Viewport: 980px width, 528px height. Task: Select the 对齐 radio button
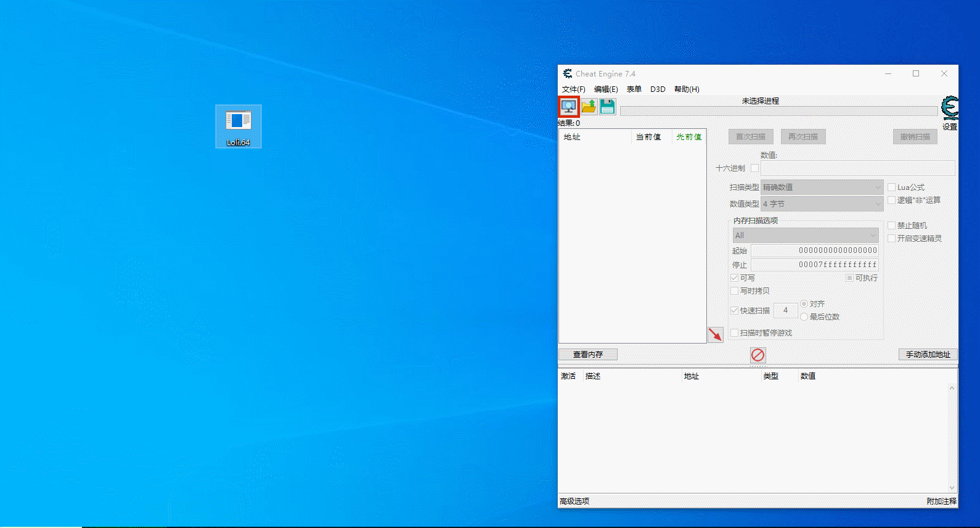pyautogui.click(x=804, y=304)
